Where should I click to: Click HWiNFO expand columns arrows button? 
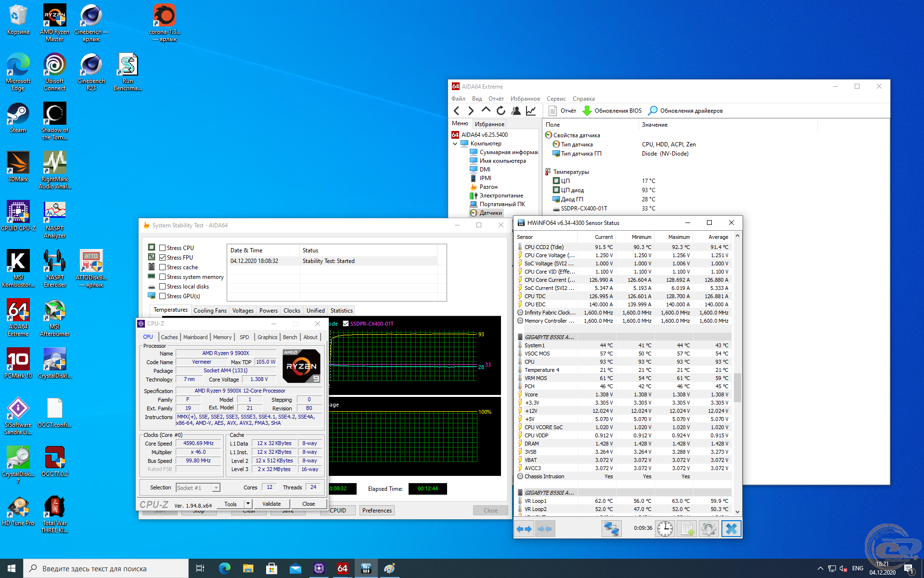(x=524, y=529)
